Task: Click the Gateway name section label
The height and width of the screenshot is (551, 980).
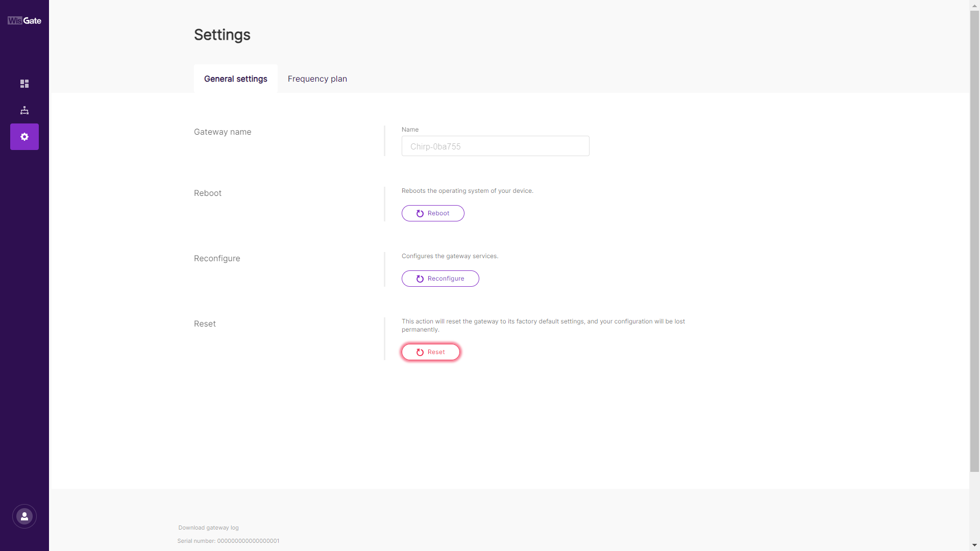Action: click(223, 132)
